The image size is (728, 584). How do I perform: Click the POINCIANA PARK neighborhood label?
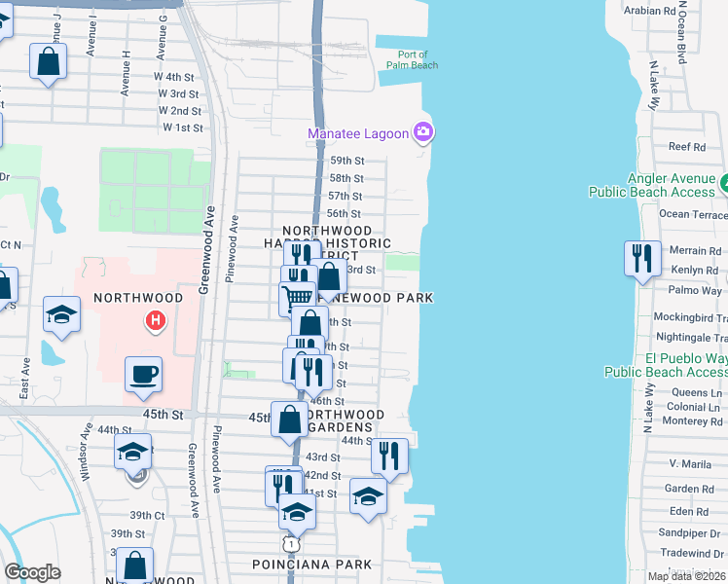(312, 565)
